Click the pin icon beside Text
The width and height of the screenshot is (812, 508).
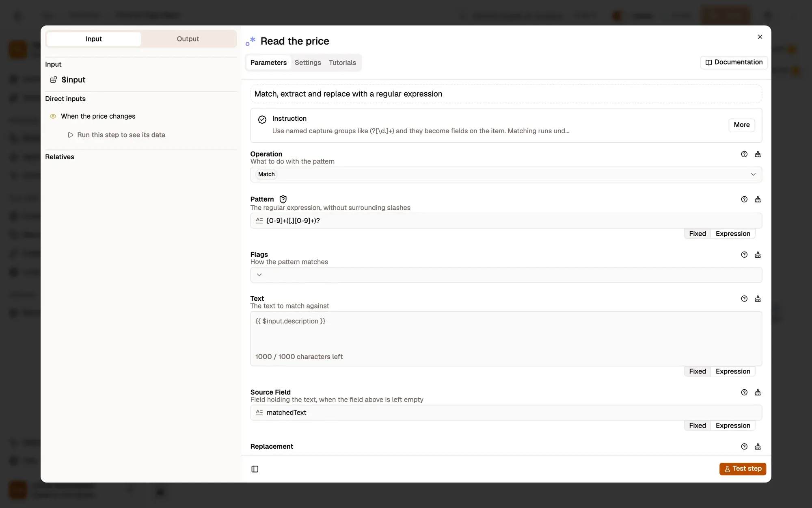pyautogui.click(x=758, y=299)
